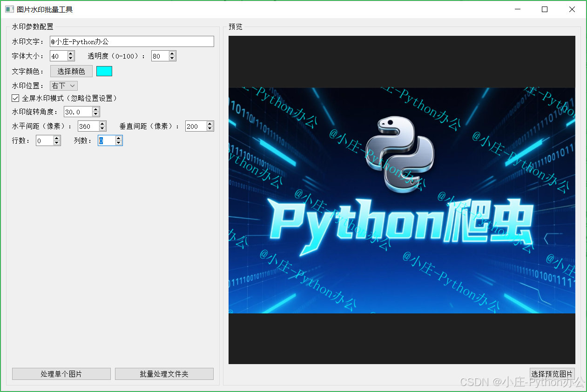
Task: Increase 透明度 with the up arrow
Action: click(172, 54)
